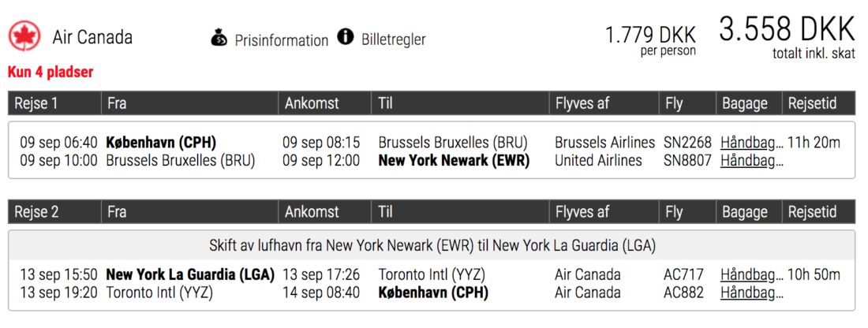Open Håndbagage link for flight AC717
Image resolution: width=868 pixels, height=328 pixels.
[x=752, y=275]
